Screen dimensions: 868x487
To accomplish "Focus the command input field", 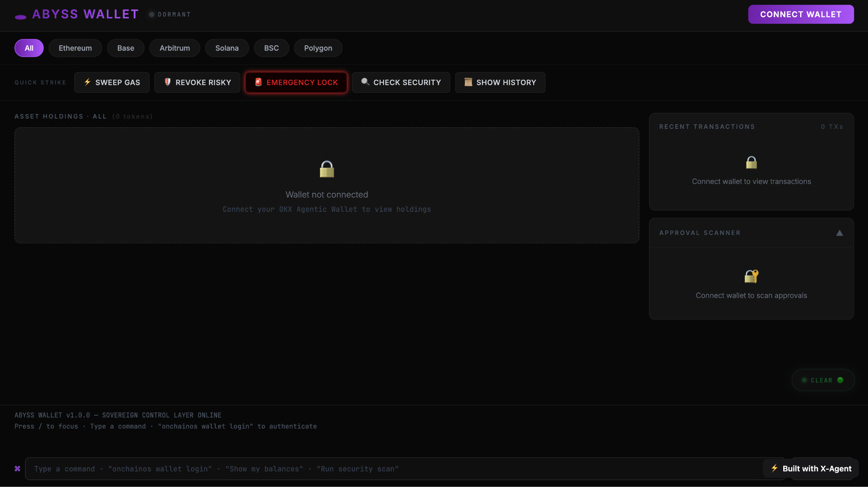I will pyautogui.click(x=405, y=468).
